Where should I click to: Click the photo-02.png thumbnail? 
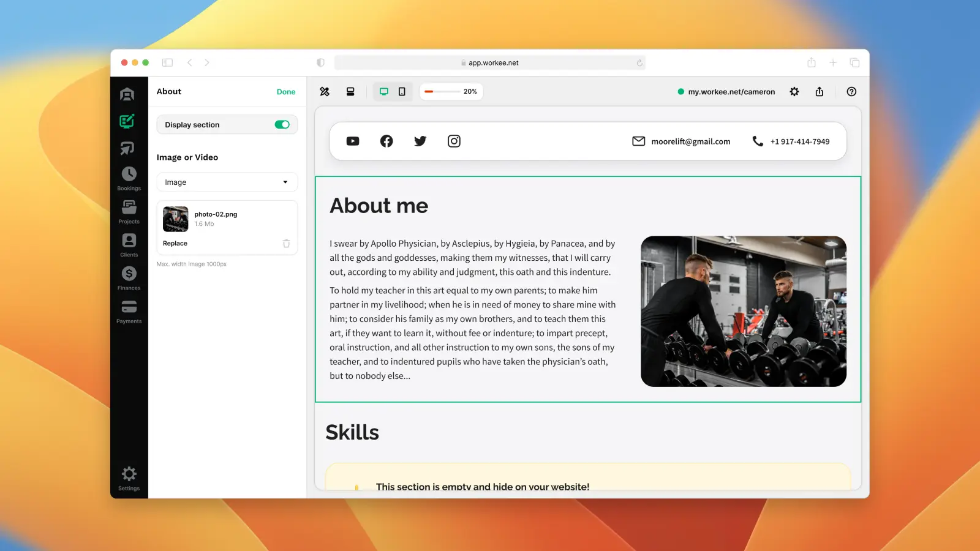point(176,219)
